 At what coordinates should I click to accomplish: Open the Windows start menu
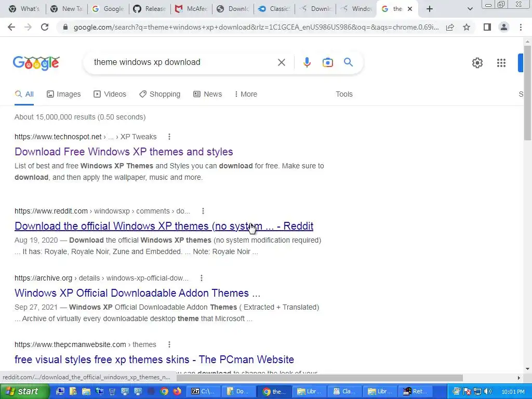(x=24, y=392)
